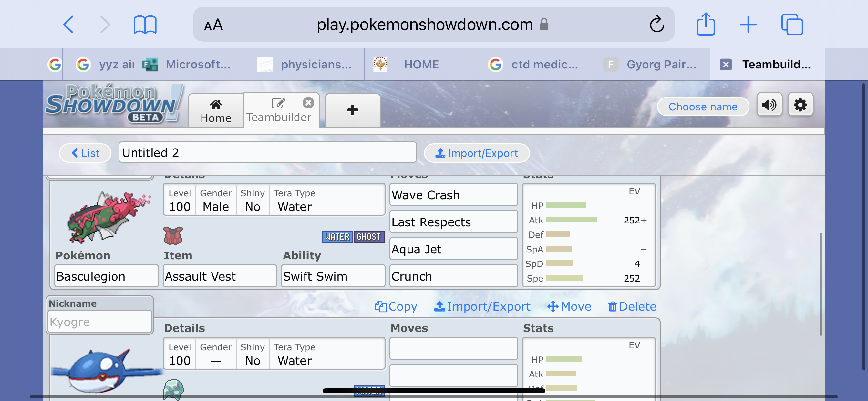Click the Choose name button
This screenshot has width=868, height=401.
pos(703,107)
